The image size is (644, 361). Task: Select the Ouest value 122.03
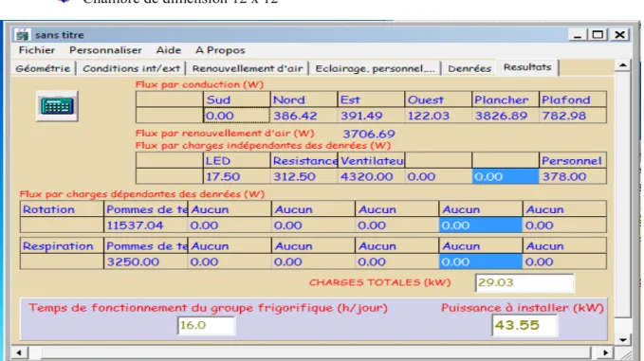(x=438, y=116)
